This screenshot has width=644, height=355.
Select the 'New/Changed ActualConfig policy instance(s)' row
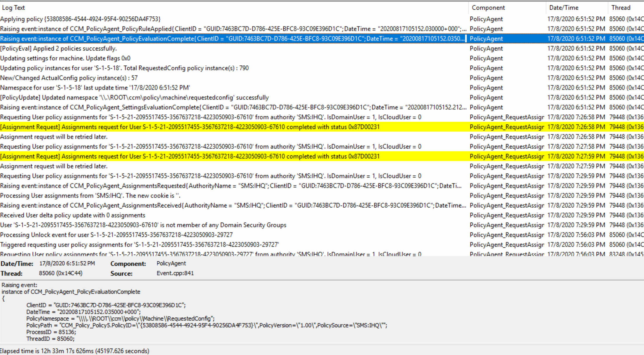(69, 78)
